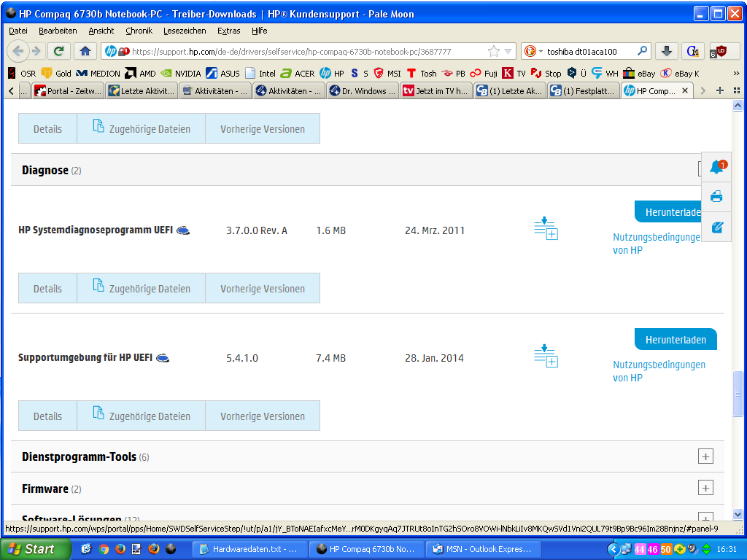Open the downloads arrow toolbar button
Viewport: 747px width, 560px height.
pyautogui.click(x=667, y=51)
